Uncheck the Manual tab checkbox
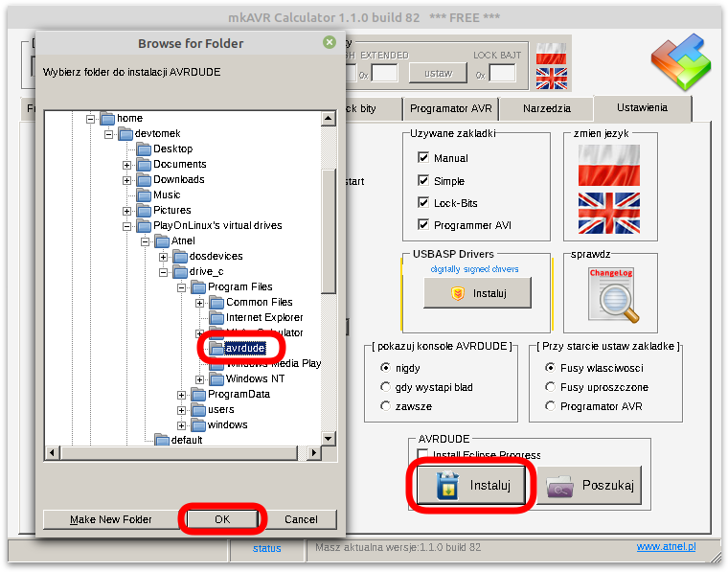This screenshot has height=572, width=728. [x=423, y=158]
